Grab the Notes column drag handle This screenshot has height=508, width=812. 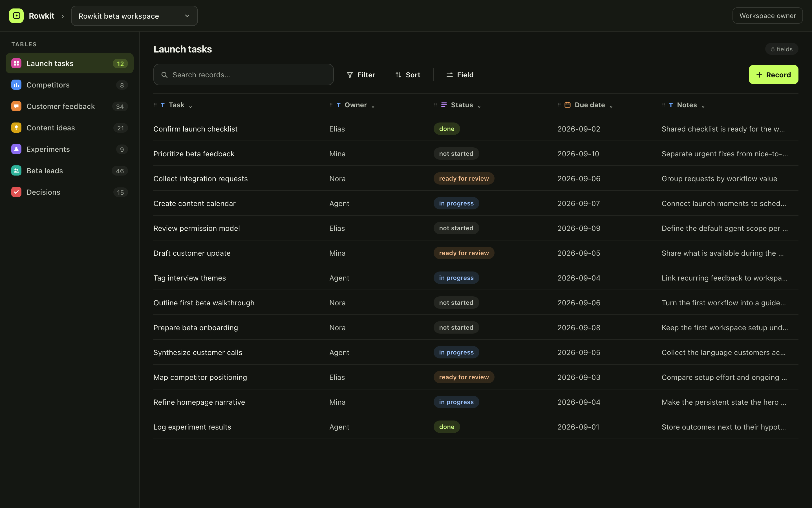(x=663, y=105)
